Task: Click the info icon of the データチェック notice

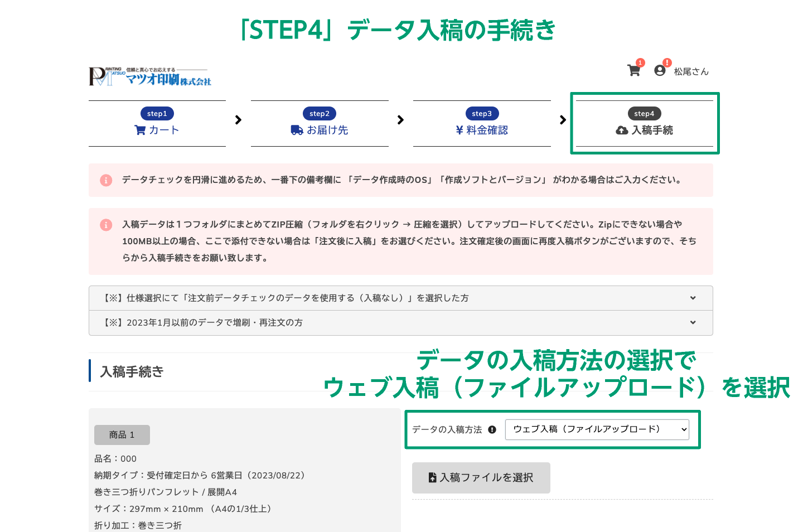Action: click(106, 180)
